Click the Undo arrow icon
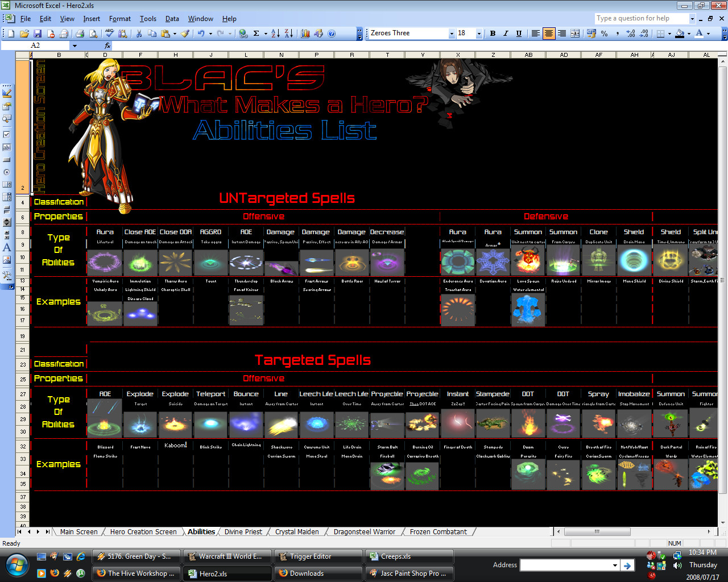 [x=201, y=34]
